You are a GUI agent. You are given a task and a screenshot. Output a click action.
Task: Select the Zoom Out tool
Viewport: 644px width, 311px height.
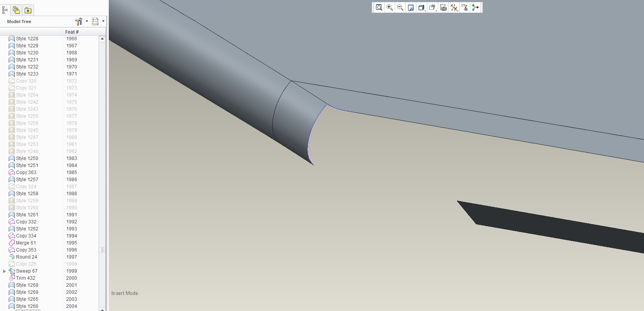click(x=400, y=7)
